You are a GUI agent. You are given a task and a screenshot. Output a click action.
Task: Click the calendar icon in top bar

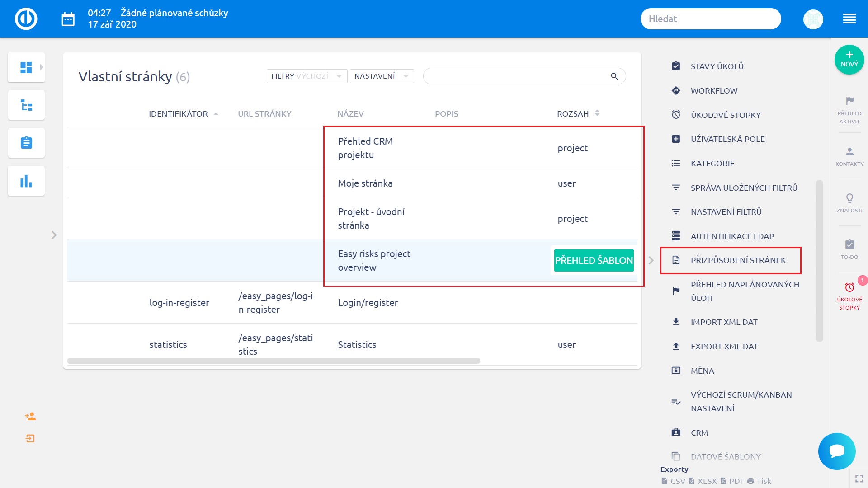[68, 19]
